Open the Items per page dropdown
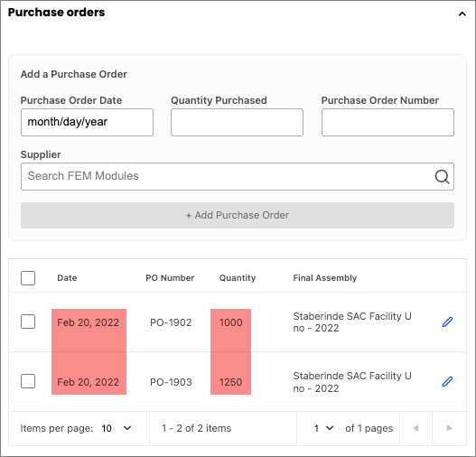476x457 pixels. (117, 428)
